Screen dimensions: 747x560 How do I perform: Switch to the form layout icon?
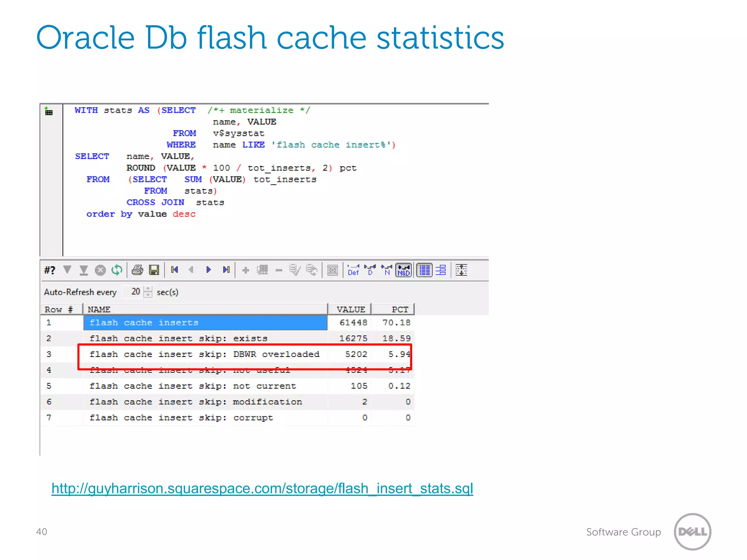[441, 270]
